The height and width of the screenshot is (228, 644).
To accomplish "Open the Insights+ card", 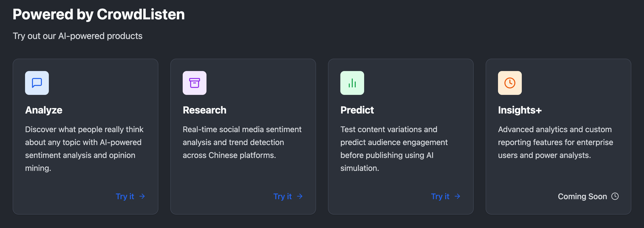I will click(558, 137).
